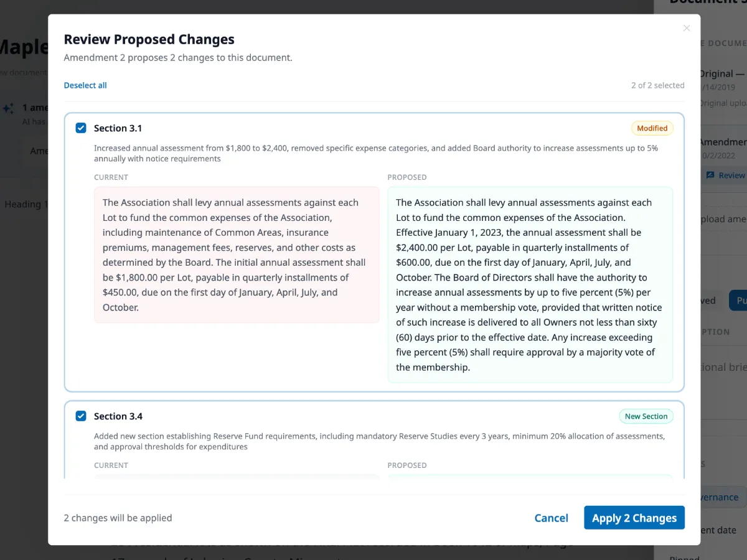The width and height of the screenshot is (747, 560).
Task: Apply 2 Changes to the document
Action: [x=634, y=518]
